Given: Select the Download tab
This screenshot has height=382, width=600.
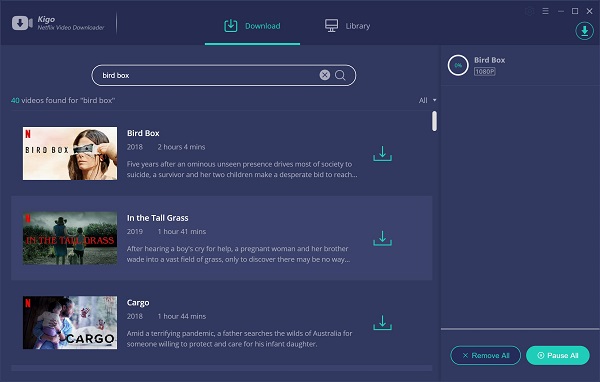Looking at the screenshot, I should tap(252, 26).
